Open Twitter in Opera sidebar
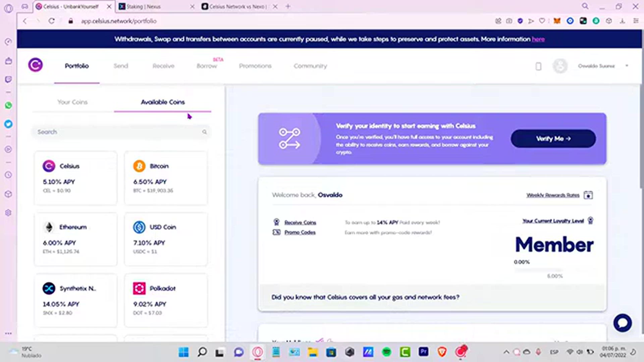The height and width of the screenshot is (362, 644). click(8, 124)
